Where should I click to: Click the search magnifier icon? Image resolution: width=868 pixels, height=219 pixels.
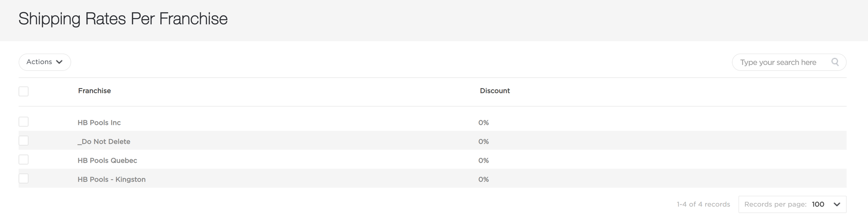point(835,62)
